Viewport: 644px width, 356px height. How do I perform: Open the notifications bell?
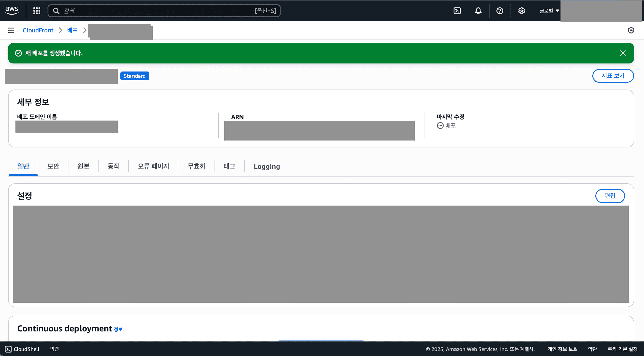pos(478,10)
